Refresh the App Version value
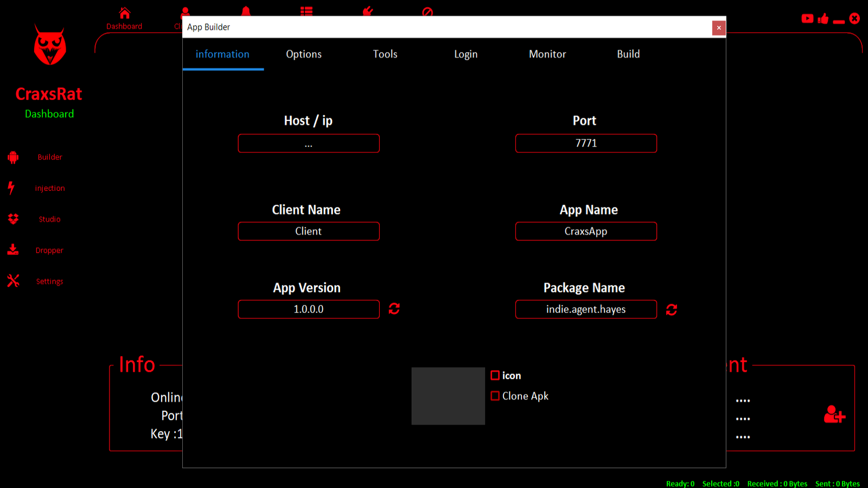 394,309
